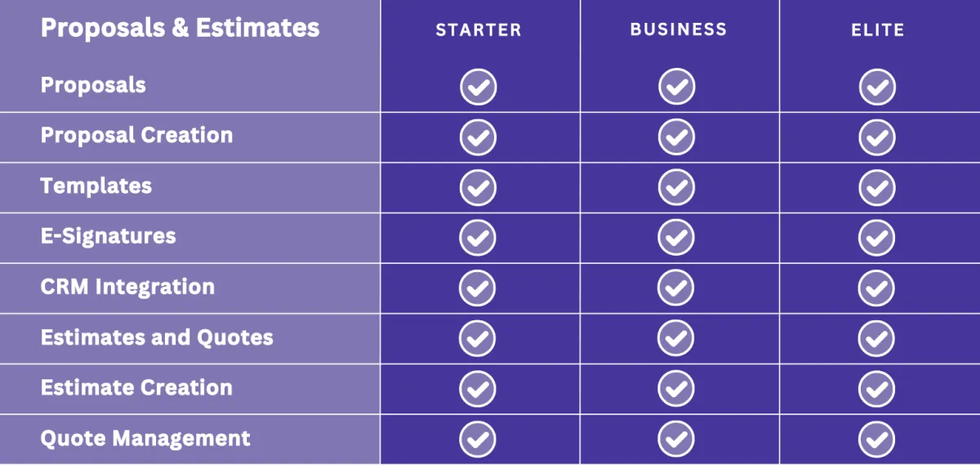Click the Starter checkmark for Estimate Creation
Screen dimensions: 980x465
coord(478,389)
